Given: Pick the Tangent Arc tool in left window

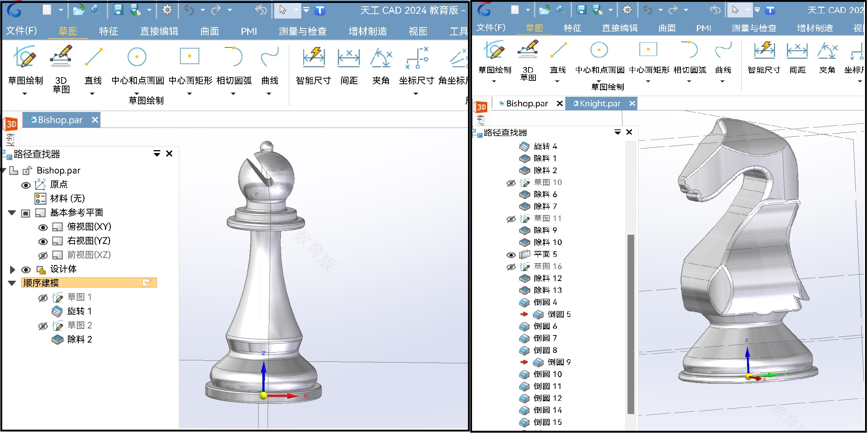Looking at the screenshot, I should point(233,56).
